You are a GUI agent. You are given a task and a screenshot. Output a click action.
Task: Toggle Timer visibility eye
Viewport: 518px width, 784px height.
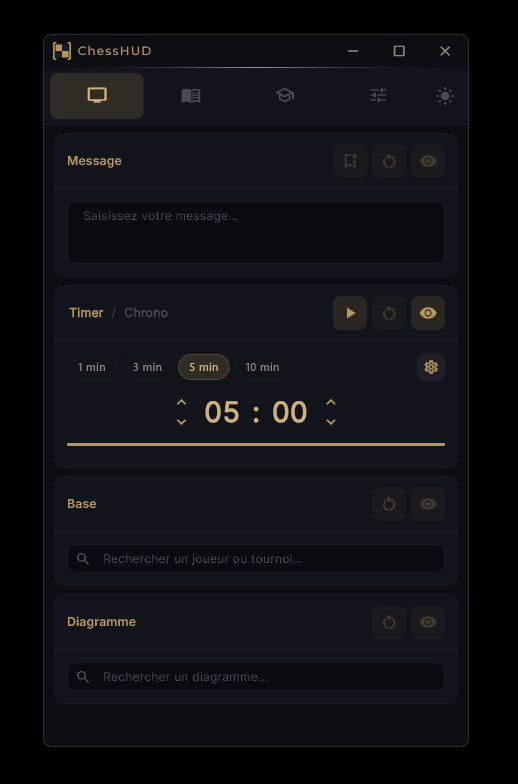tap(428, 313)
